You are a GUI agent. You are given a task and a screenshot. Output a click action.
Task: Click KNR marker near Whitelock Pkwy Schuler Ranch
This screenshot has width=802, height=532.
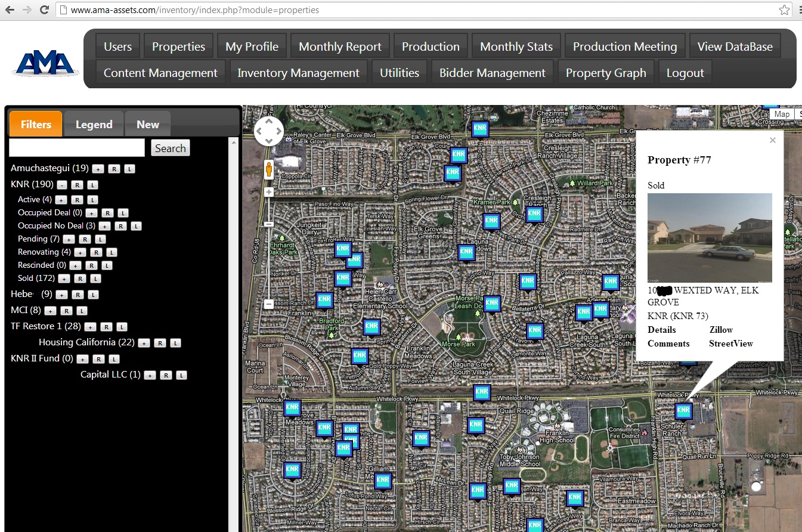683,411
